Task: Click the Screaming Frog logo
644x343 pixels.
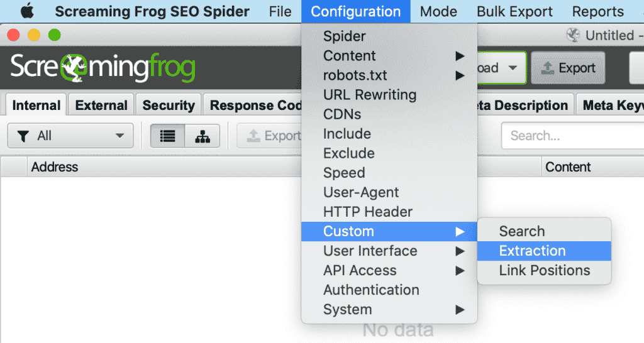Action: click(103, 68)
